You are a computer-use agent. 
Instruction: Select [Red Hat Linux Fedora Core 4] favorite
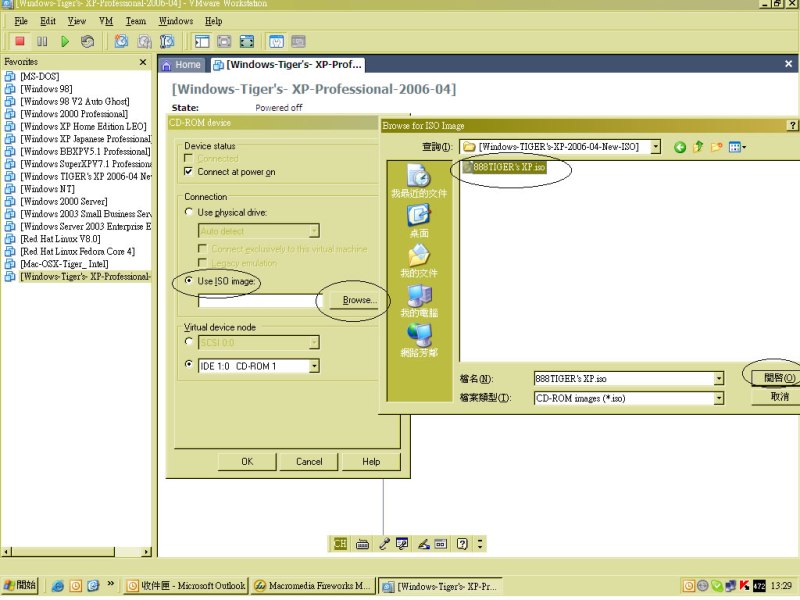tap(77, 252)
